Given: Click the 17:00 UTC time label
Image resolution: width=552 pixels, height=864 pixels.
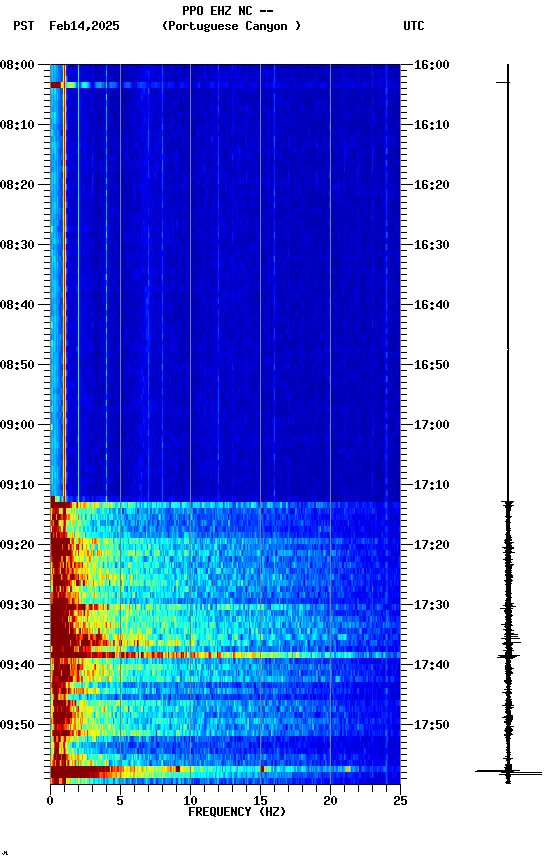Looking at the screenshot, I should (x=432, y=425).
